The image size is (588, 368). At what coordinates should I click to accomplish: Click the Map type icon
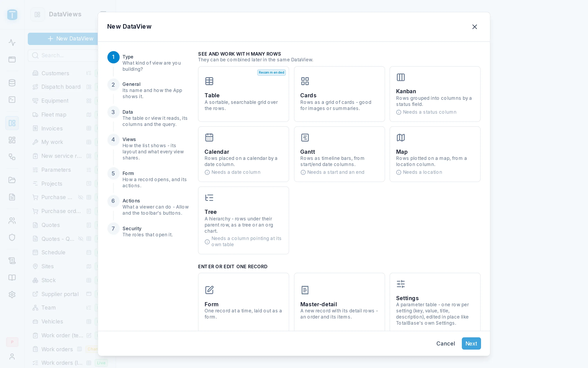click(x=401, y=138)
